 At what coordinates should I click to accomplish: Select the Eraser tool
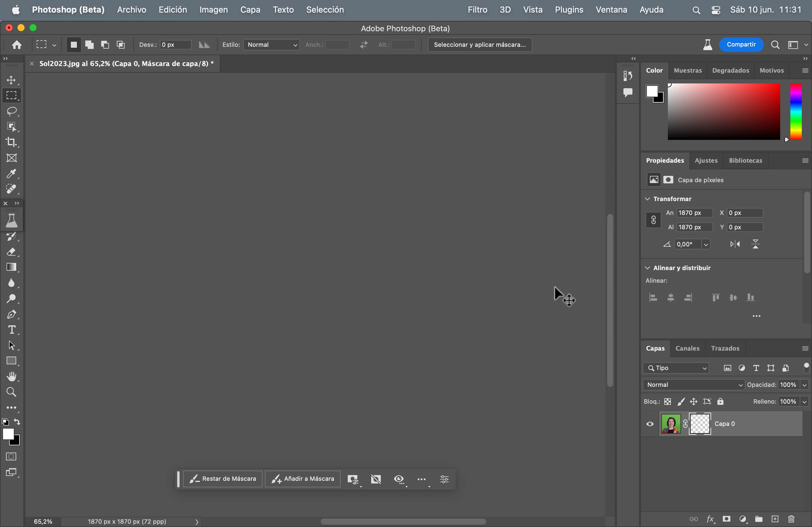tap(12, 252)
